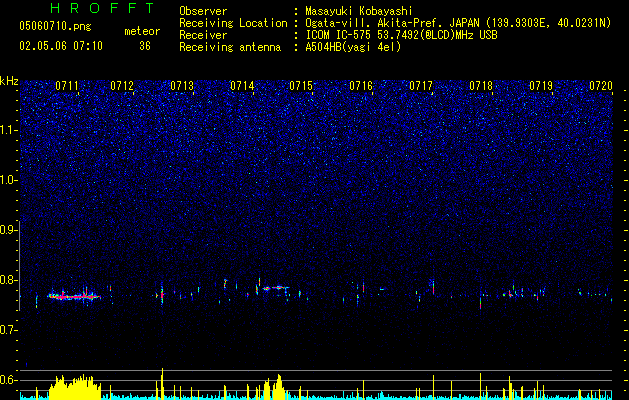The height and width of the screenshot is (400, 629).
Task: Click the 0716 time marker
Action: click(x=361, y=86)
